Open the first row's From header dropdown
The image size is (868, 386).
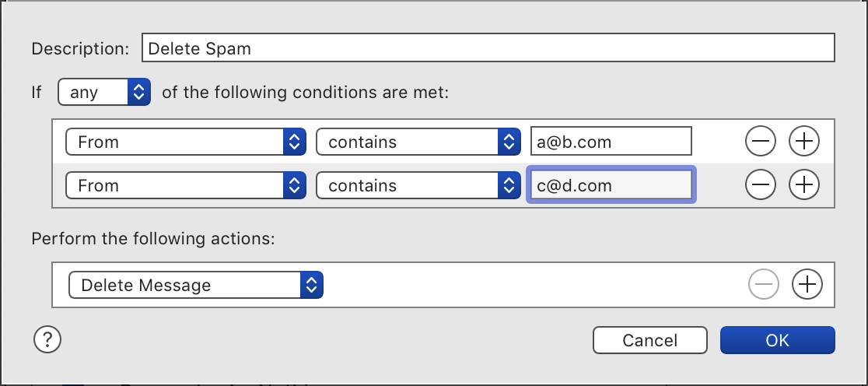point(185,142)
